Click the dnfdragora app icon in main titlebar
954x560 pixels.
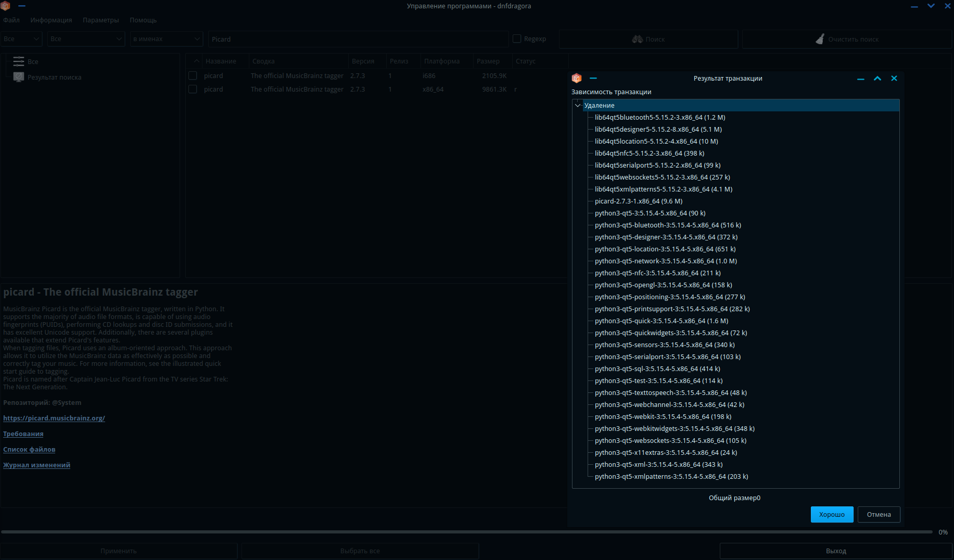[5, 6]
